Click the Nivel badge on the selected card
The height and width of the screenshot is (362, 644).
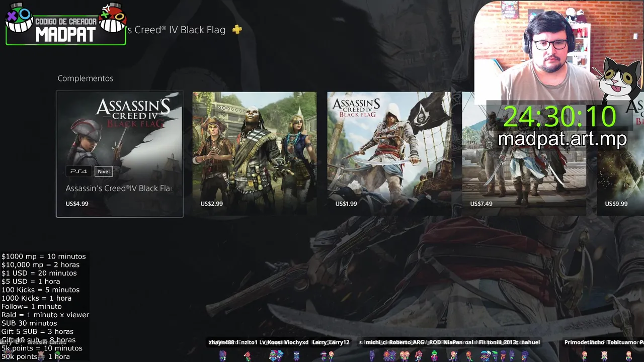point(104,171)
